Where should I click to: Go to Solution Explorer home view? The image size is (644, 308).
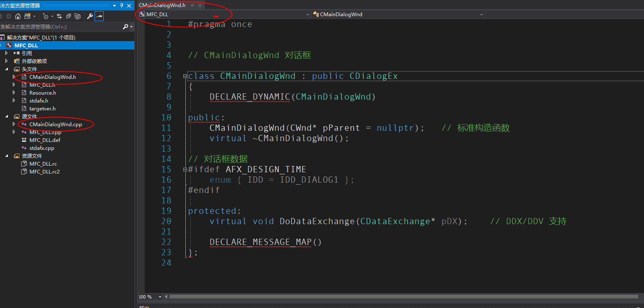pos(17,16)
